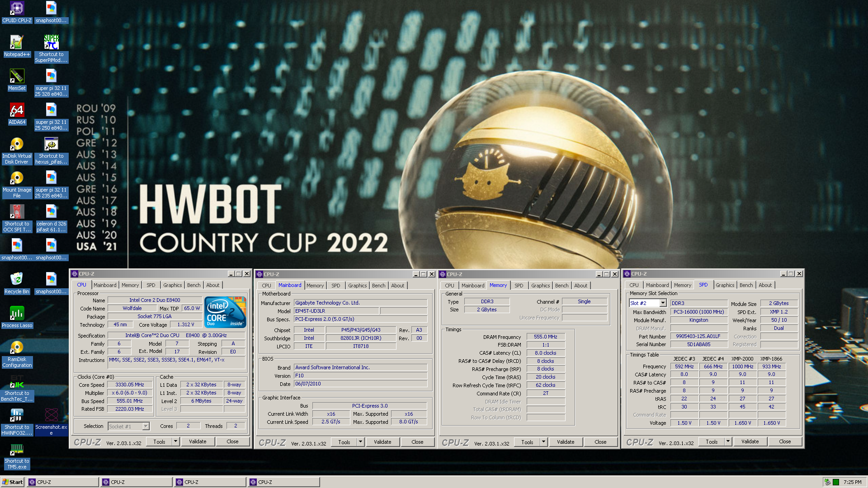Click Tools button in the SPD window
Viewport: 868px width, 488px height.
(712, 441)
